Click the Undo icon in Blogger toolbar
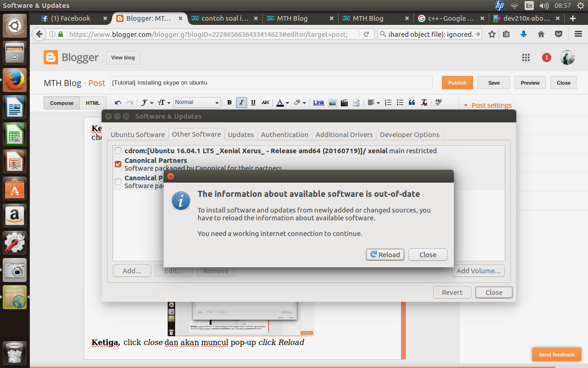Image resolution: width=588 pixels, height=368 pixels. tap(118, 103)
